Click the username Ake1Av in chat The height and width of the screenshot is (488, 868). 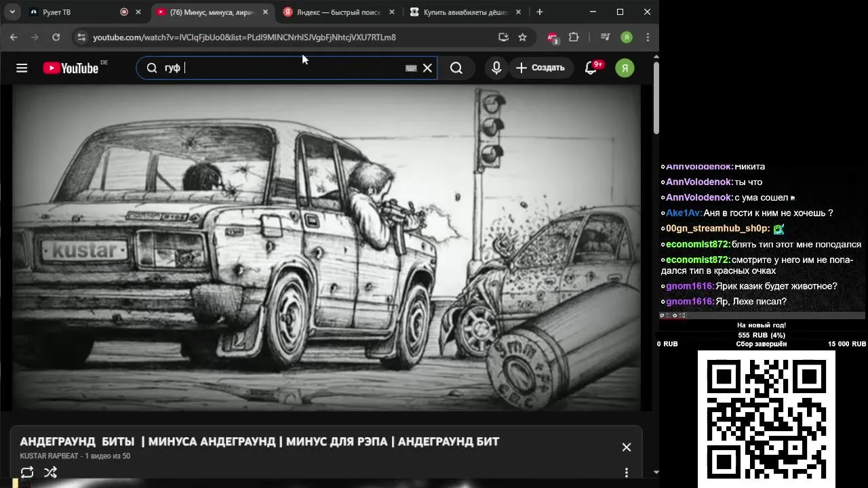(684, 213)
